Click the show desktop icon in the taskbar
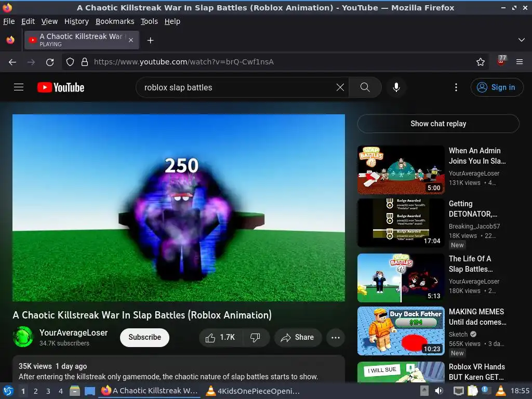The width and height of the screenshot is (532, 399). pyautogui.click(x=89, y=391)
